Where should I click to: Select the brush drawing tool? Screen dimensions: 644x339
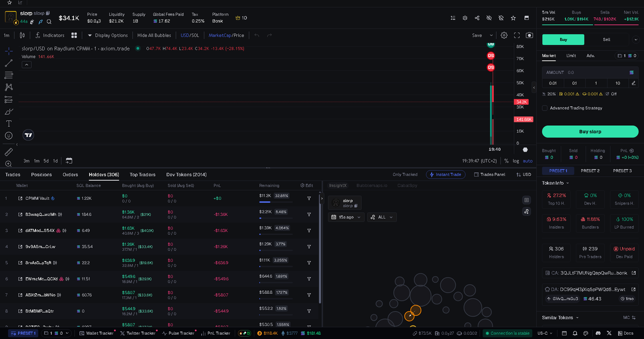9,112
